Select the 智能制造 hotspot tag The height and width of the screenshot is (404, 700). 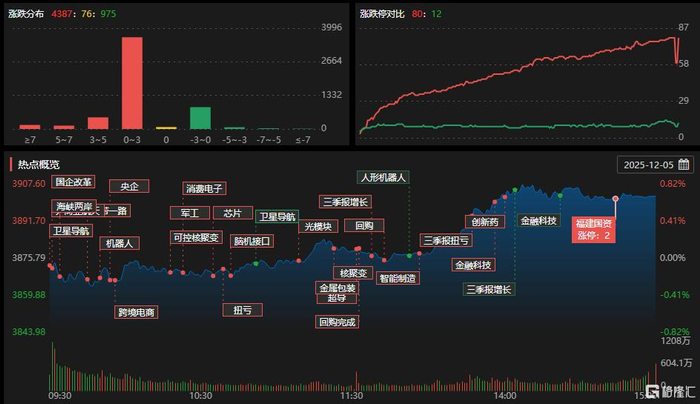point(397,278)
